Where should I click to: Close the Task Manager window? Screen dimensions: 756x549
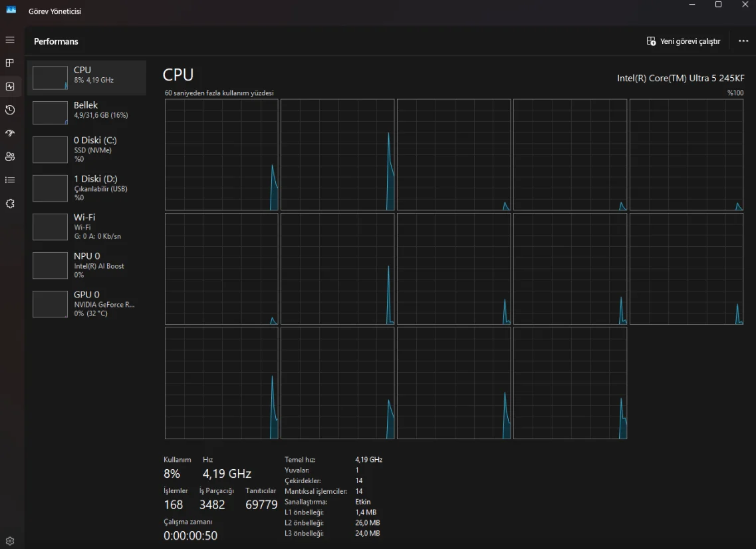pyautogui.click(x=745, y=5)
